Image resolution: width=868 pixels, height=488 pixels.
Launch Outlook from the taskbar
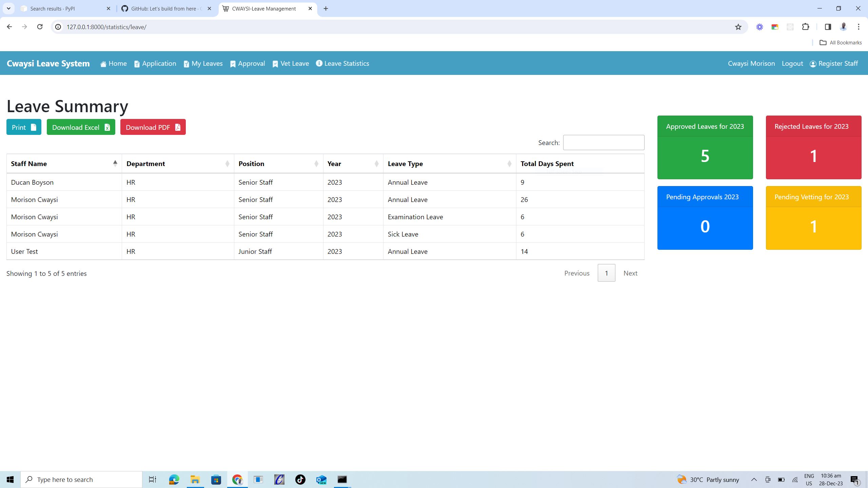pos(321,479)
